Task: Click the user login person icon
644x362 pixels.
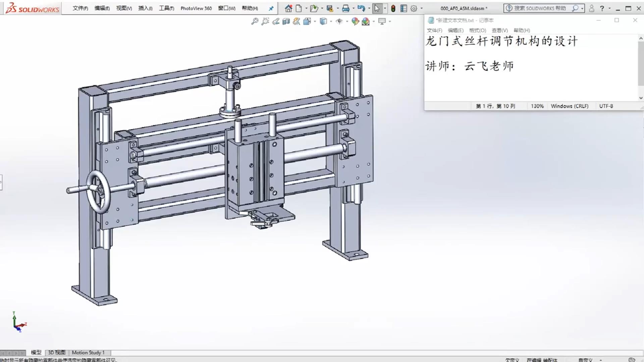Action: tap(592, 8)
